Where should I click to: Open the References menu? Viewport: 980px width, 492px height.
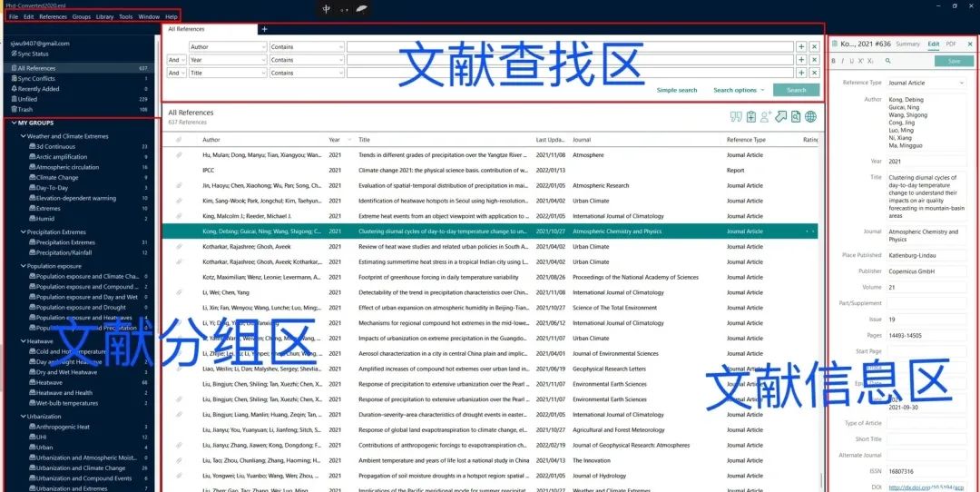coord(53,17)
